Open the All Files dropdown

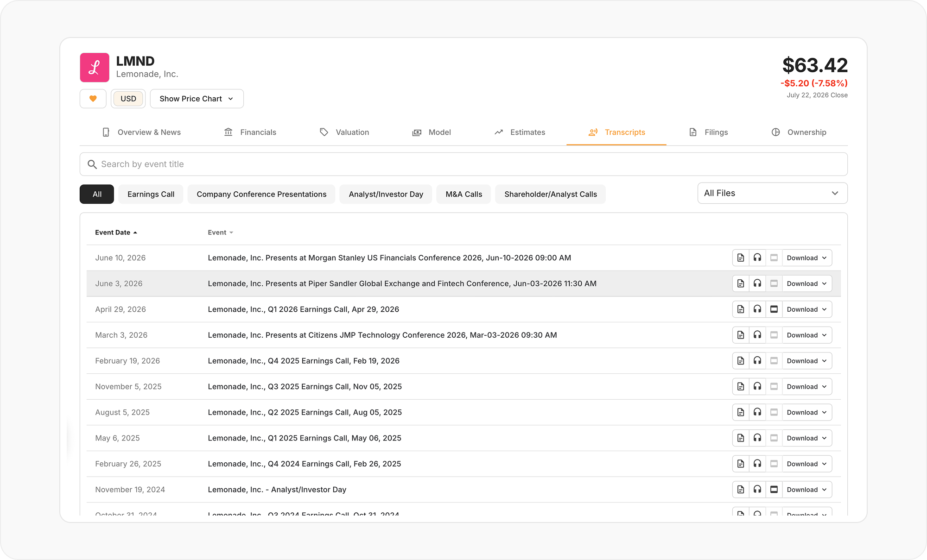click(773, 193)
